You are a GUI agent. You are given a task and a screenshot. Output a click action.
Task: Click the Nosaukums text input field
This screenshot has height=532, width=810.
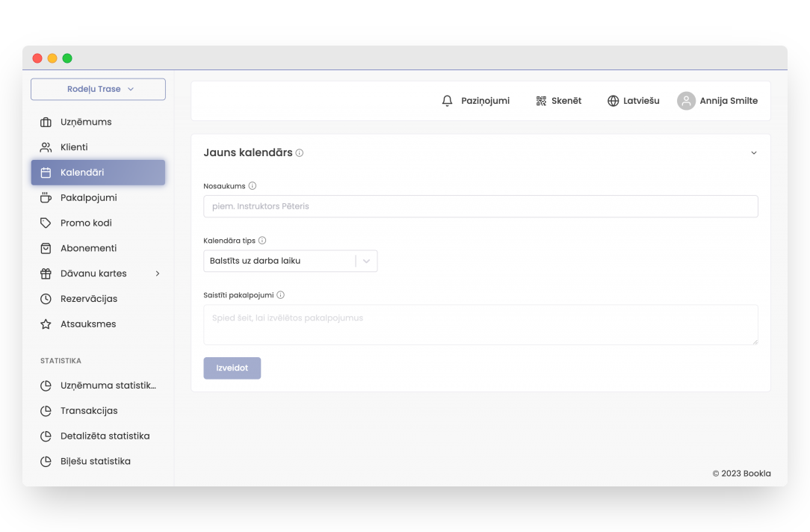coord(480,206)
